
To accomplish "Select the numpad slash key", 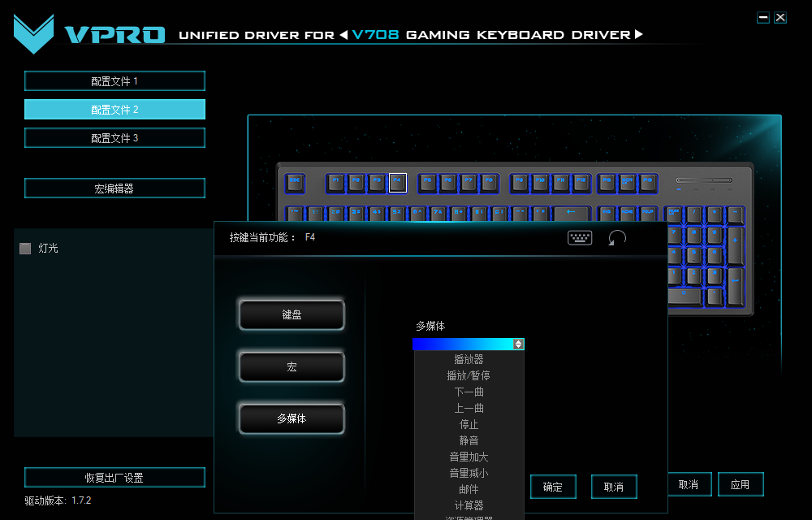I will click(694, 214).
